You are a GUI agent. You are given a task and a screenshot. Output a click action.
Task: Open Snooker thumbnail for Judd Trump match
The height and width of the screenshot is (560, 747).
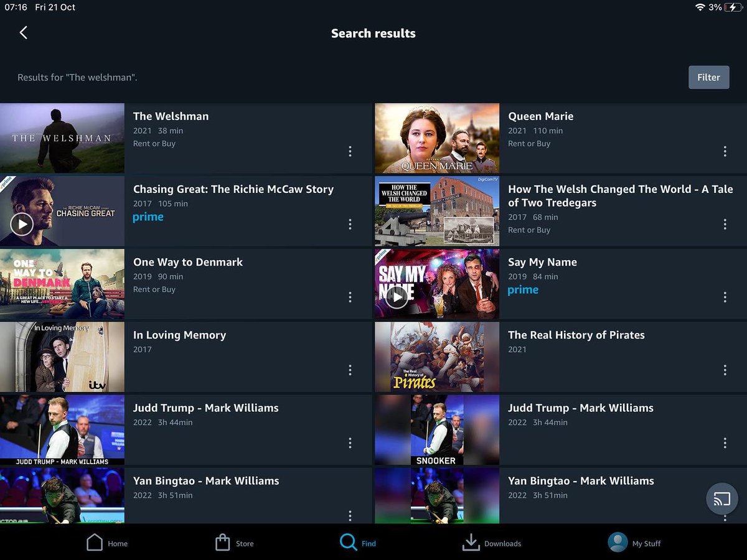point(437,430)
